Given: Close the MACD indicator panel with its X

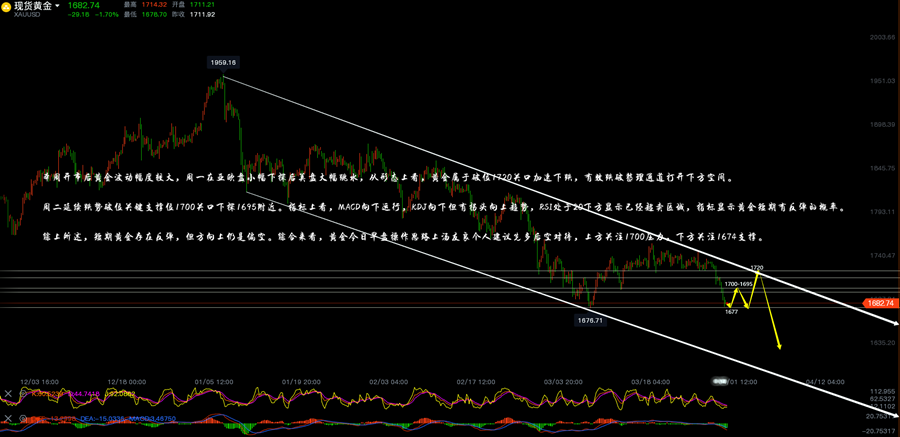Looking at the screenshot, I should 8,418.
